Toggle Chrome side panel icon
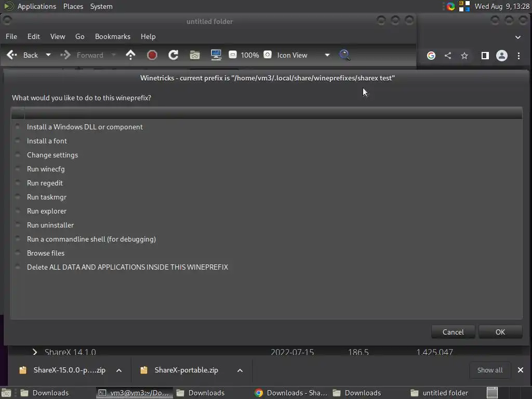The width and height of the screenshot is (532, 399). coord(485,56)
